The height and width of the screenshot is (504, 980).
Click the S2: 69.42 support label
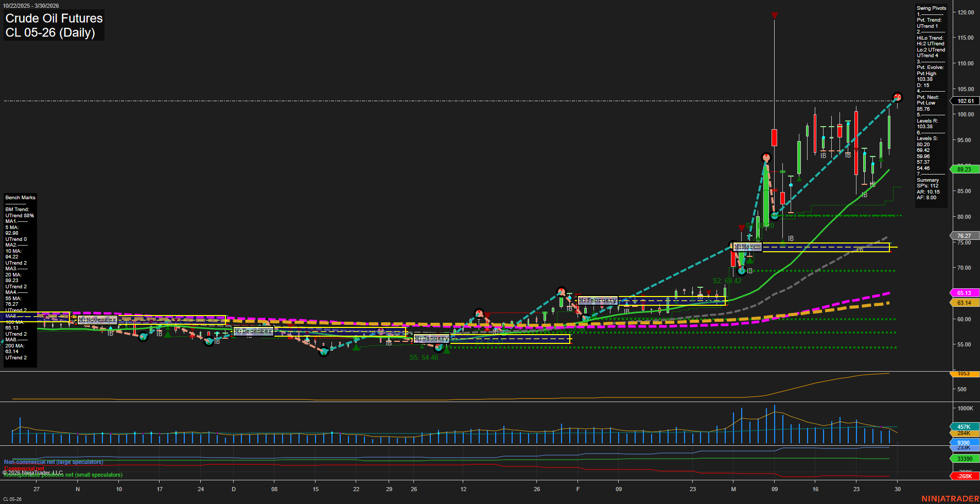click(x=727, y=281)
